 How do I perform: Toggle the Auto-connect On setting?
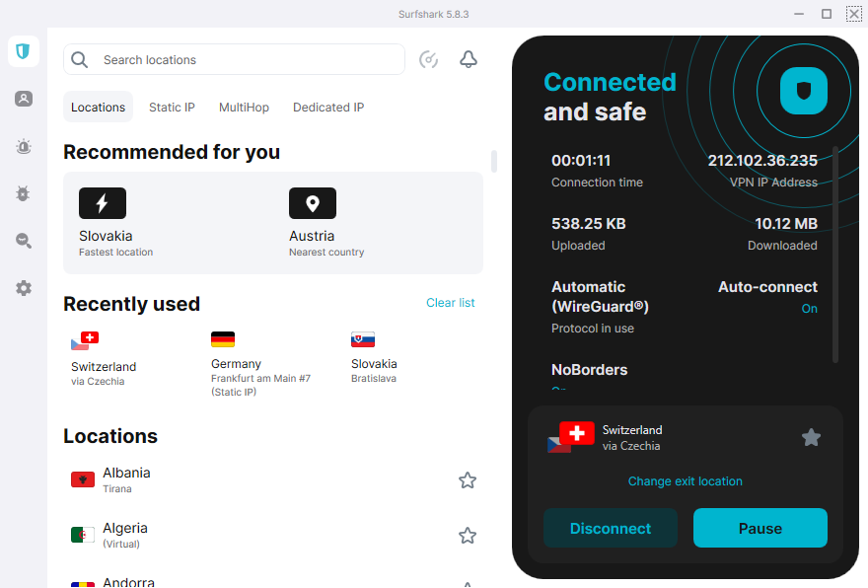click(x=809, y=309)
